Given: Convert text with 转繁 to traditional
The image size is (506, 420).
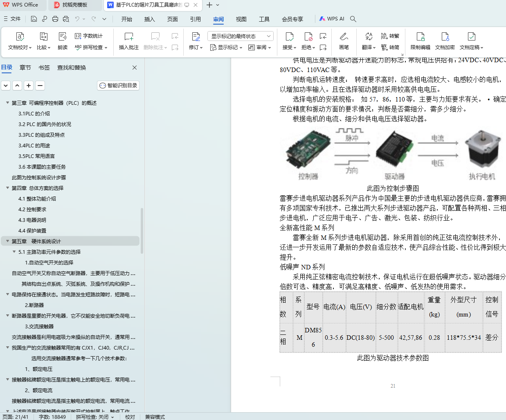Looking at the screenshot, I should 390,36.
